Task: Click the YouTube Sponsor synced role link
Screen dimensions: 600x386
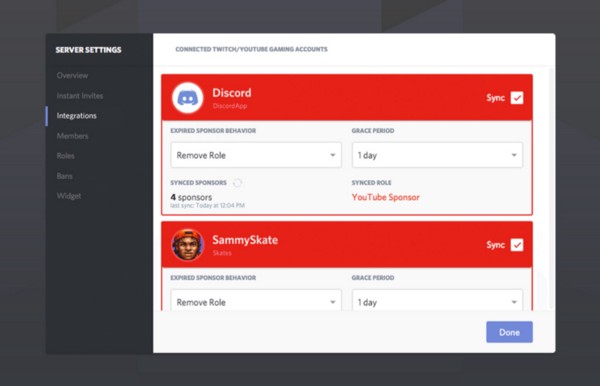Action: pyautogui.click(x=386, y=197)
